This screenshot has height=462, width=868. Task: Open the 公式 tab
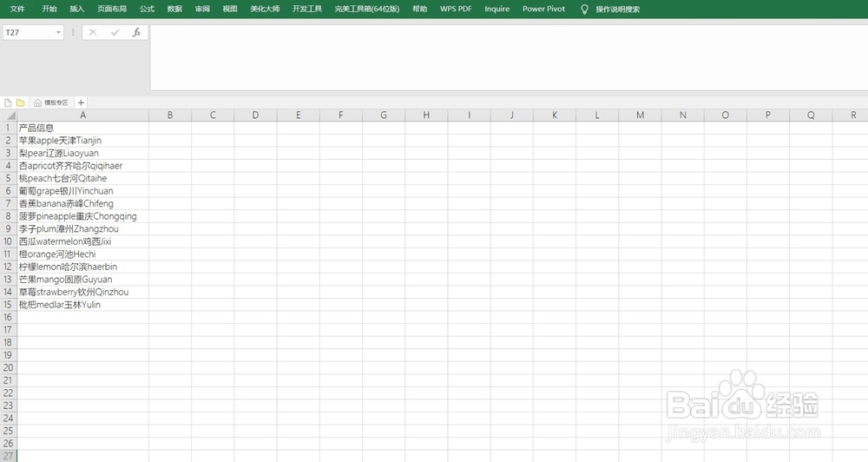click(x=148, y=9)
